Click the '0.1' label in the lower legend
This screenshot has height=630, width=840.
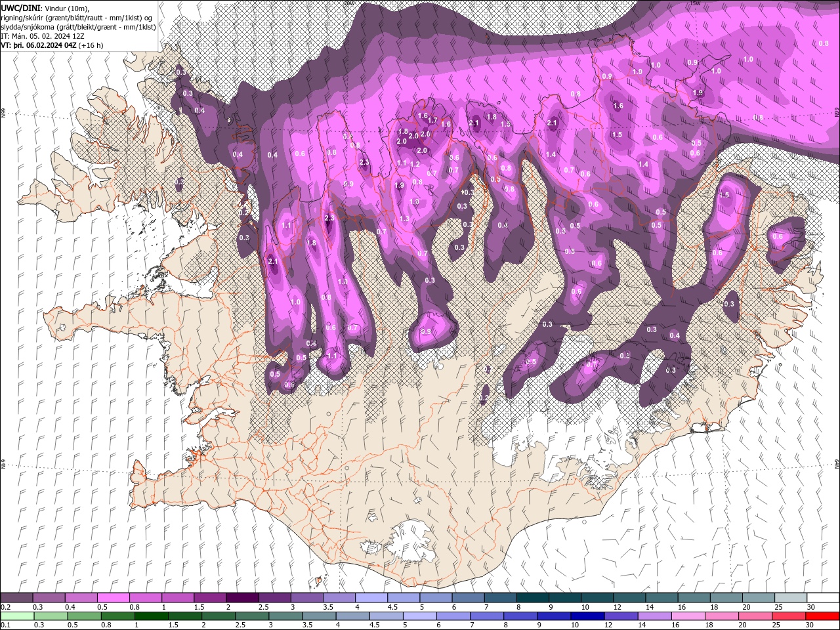click(6, 625)
